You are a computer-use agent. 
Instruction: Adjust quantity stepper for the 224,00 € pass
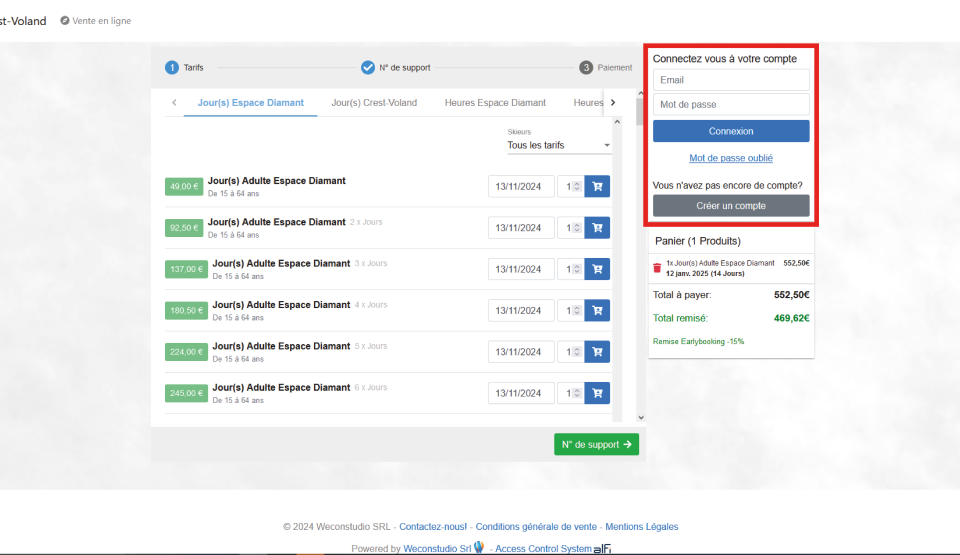point(577,352)
